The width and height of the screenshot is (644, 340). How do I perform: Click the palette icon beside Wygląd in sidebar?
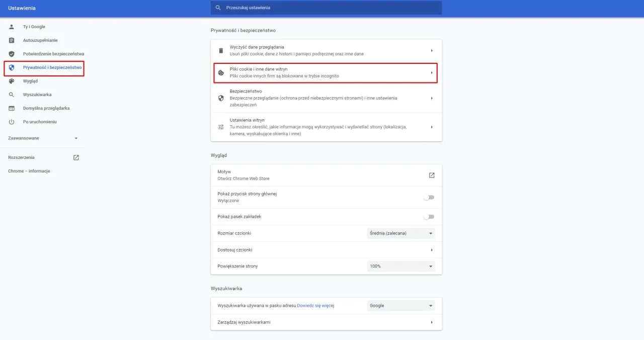(x=11, y=80)
